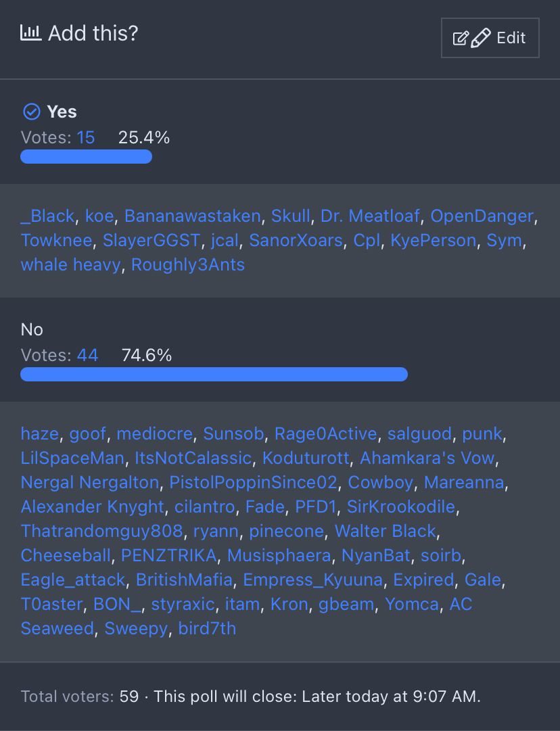Open Ahamkara's Vow user profile
The width and height of the screenshot is (560, 731).
point(427,458)
